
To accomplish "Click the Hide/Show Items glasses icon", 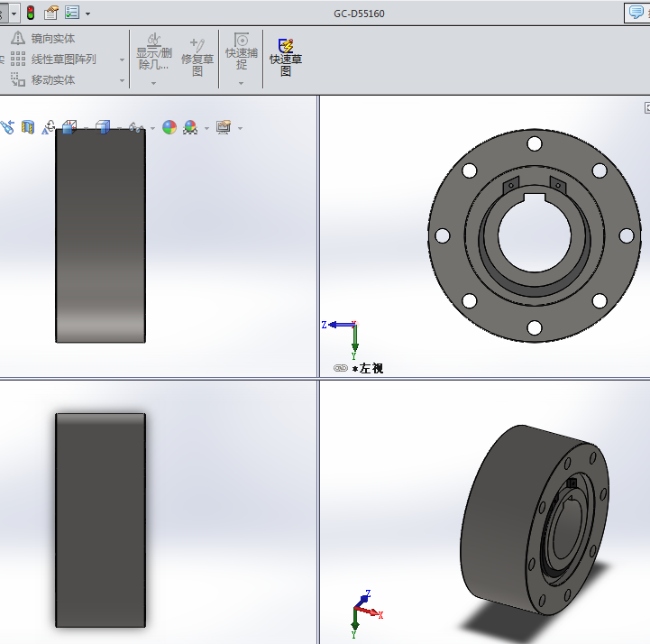I will 136,127.
